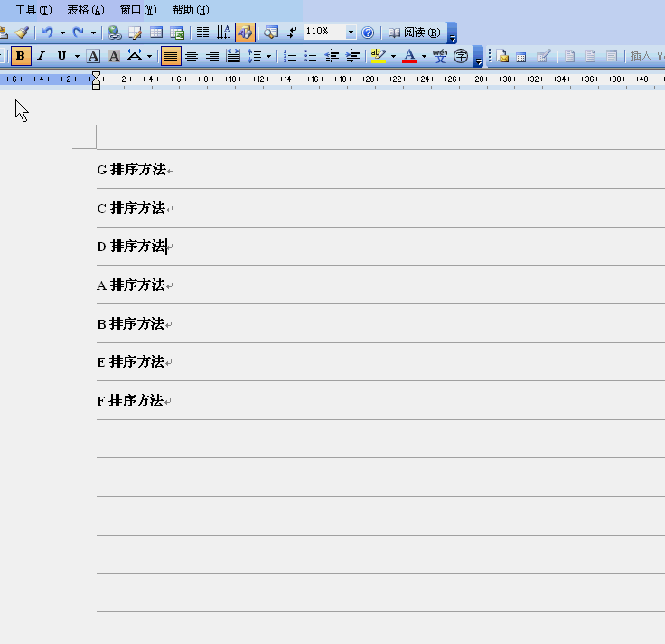Open formatting toolbar options chevron

[478, 57]
